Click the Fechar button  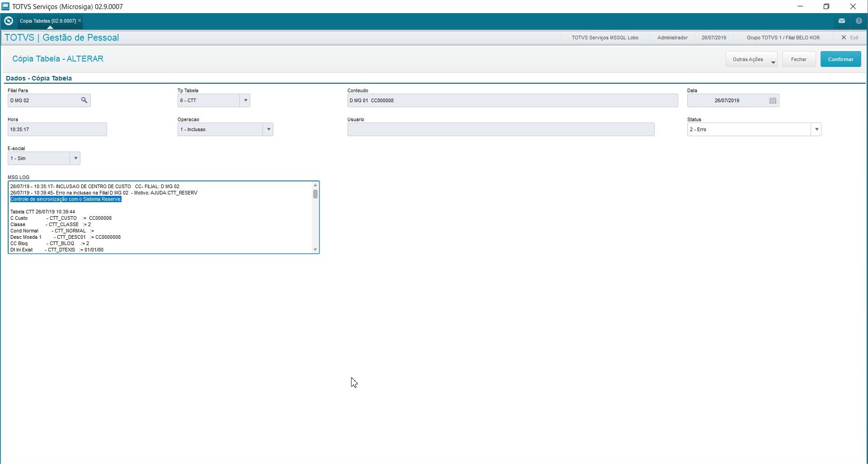(x=799, y=59)
